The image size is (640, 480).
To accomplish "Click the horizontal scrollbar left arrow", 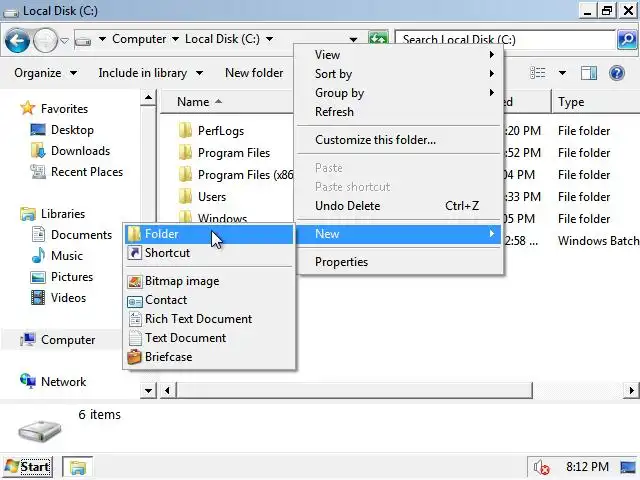I will point(167,391).
